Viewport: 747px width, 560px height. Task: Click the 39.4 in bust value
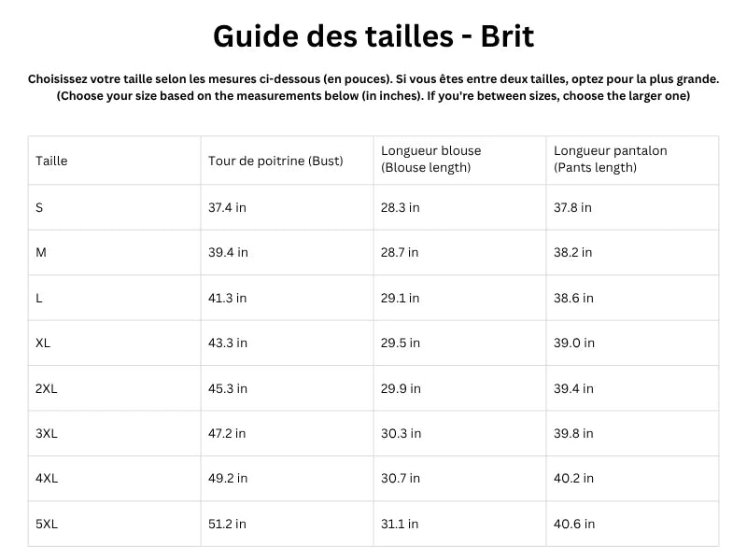click(x=228, y=252)
